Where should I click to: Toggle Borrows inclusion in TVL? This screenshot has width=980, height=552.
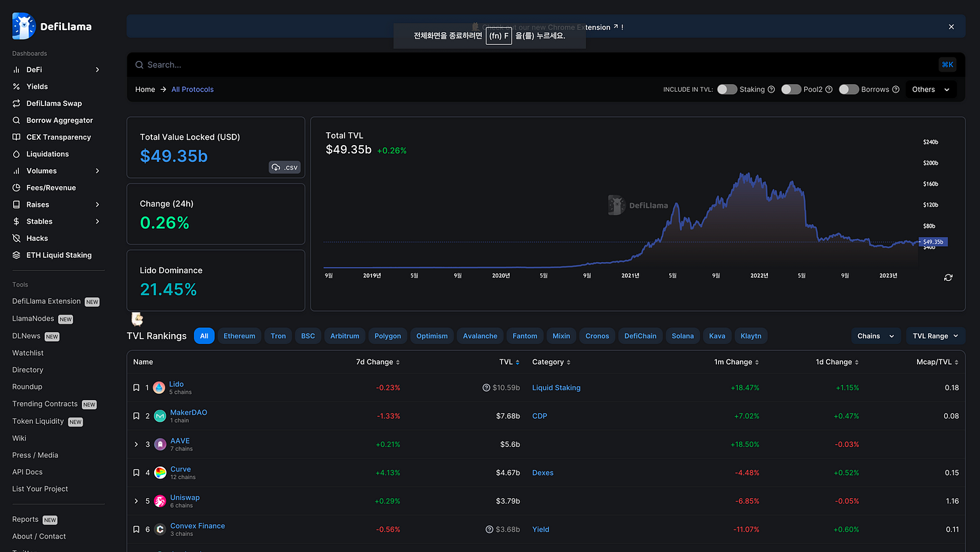pyautogui.click(x=849, y=90)
